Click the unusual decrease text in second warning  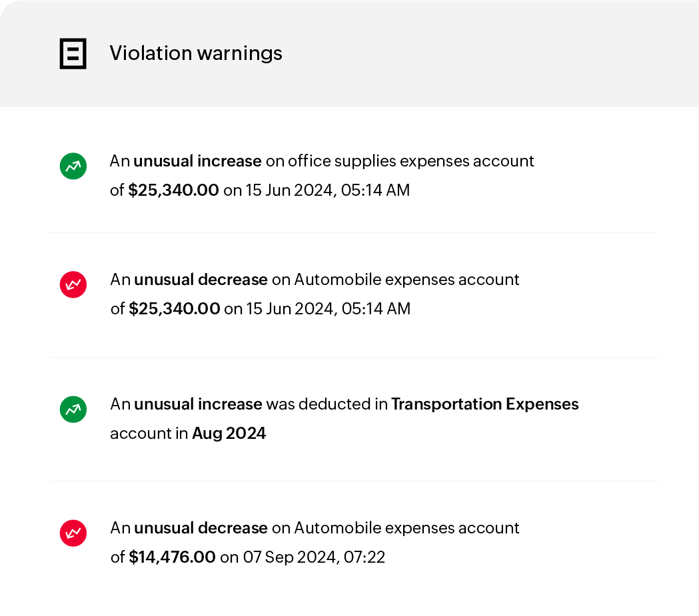[200, 279]
